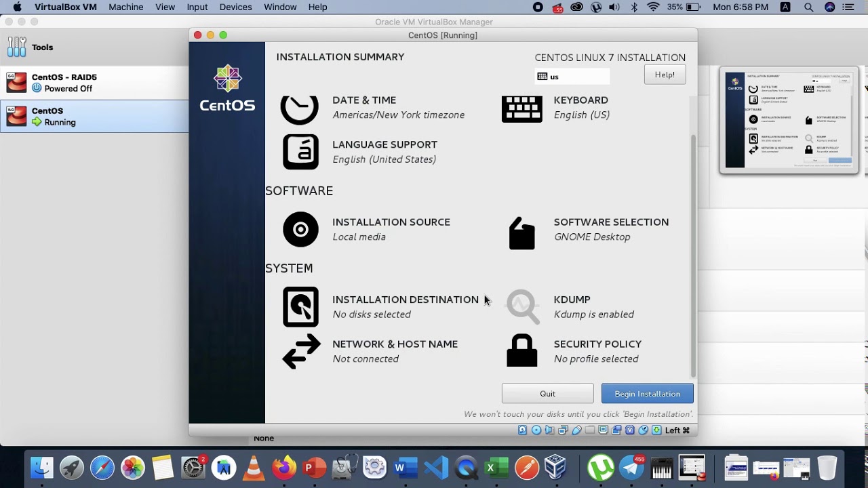Click the recording status icon in VM bar
868x488 pixels.
pos(616,430)
